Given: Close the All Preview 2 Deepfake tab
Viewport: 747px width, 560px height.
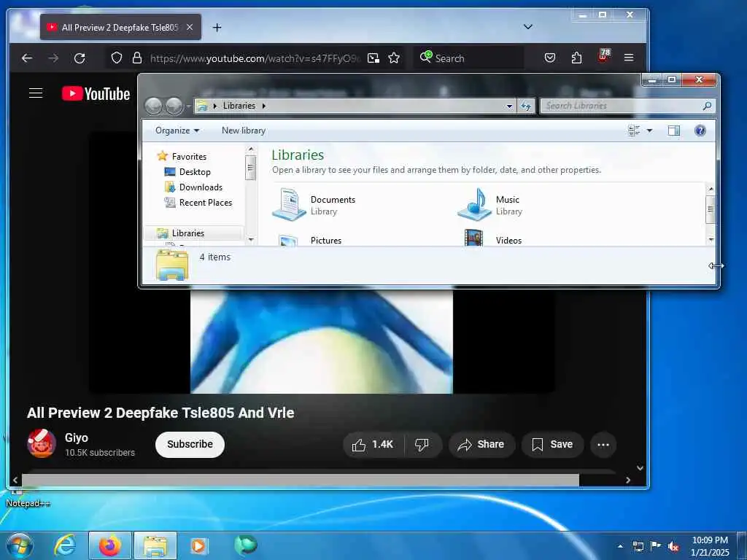Looking at the screenshot, I should (190, 27).
